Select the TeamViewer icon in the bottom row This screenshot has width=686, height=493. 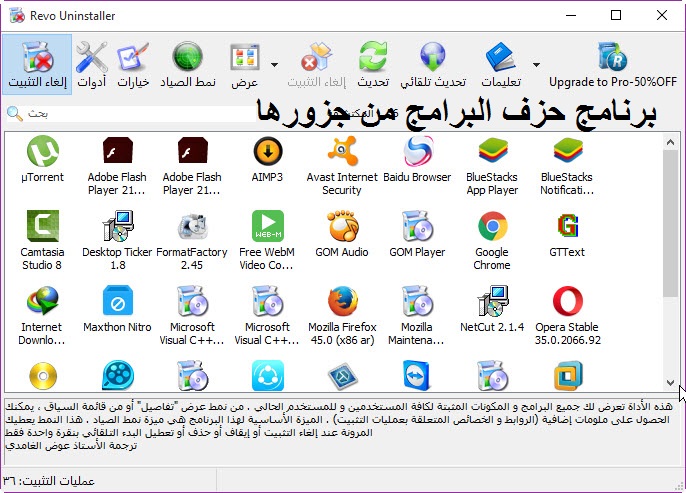(x=417, y=375)
